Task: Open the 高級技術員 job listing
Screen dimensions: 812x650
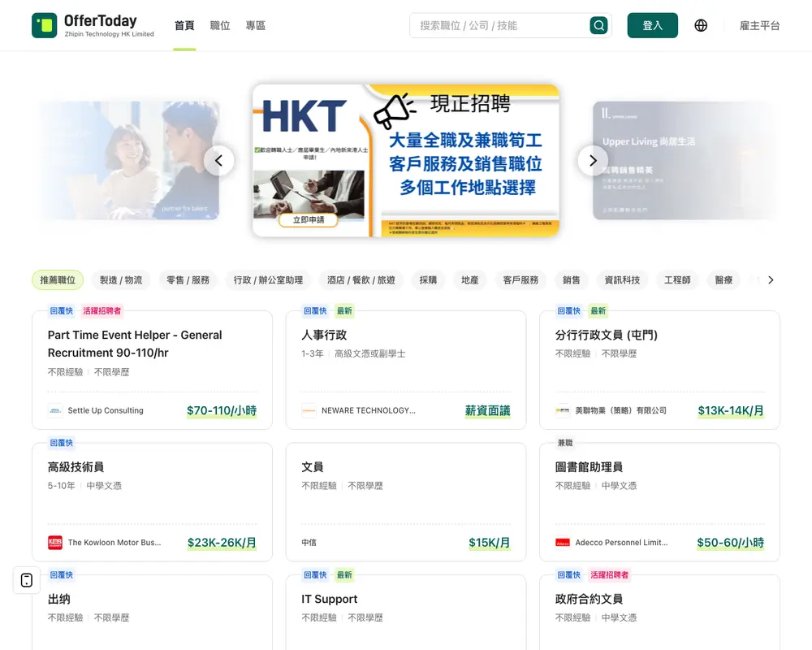Action: [76, 467]
